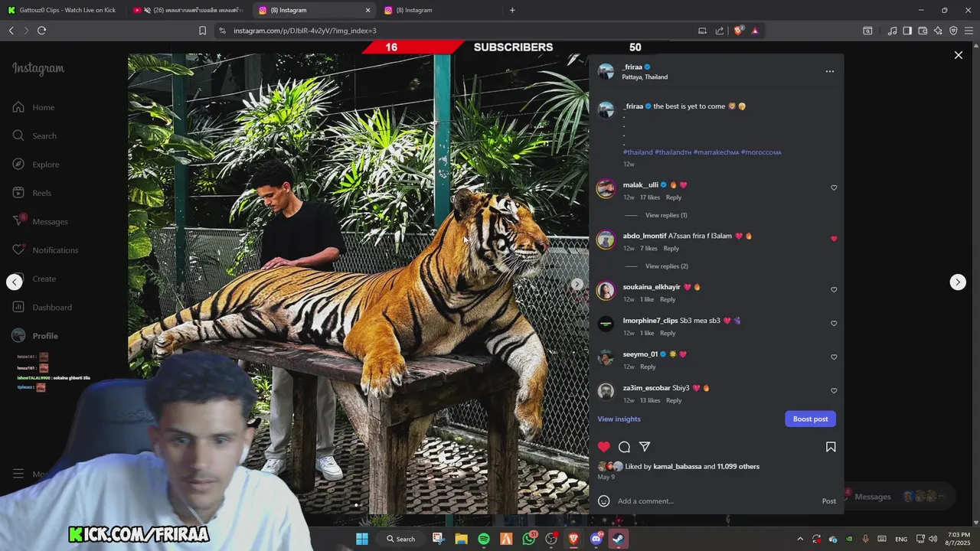Toggle the browser sidebar panel

pos(907,31)
